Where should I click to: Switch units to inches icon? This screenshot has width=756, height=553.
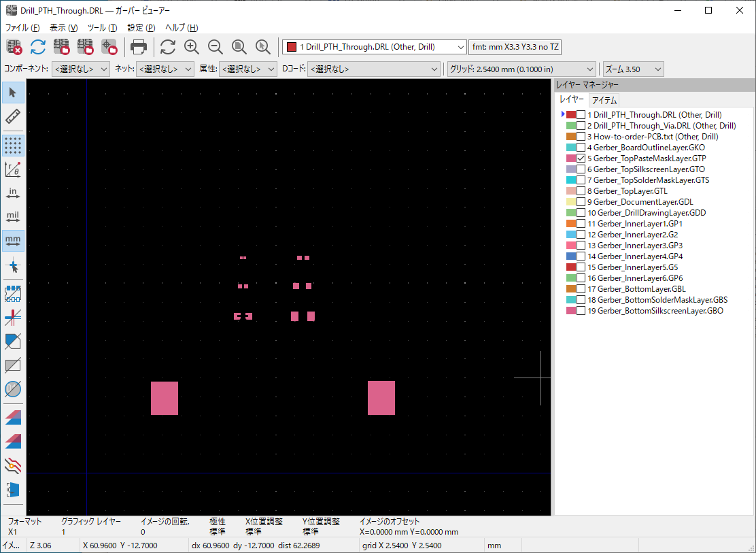(13, 193)
